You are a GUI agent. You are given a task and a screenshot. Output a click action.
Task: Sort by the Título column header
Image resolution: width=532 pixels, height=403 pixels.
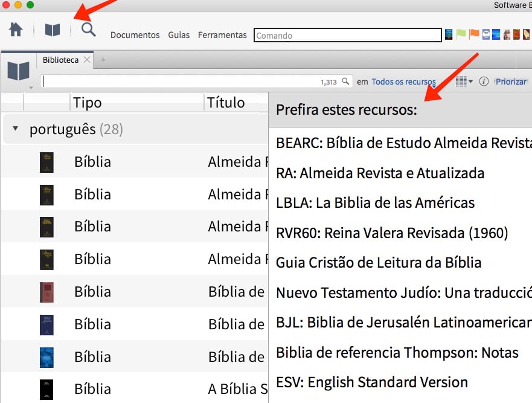tap(226, 103)
